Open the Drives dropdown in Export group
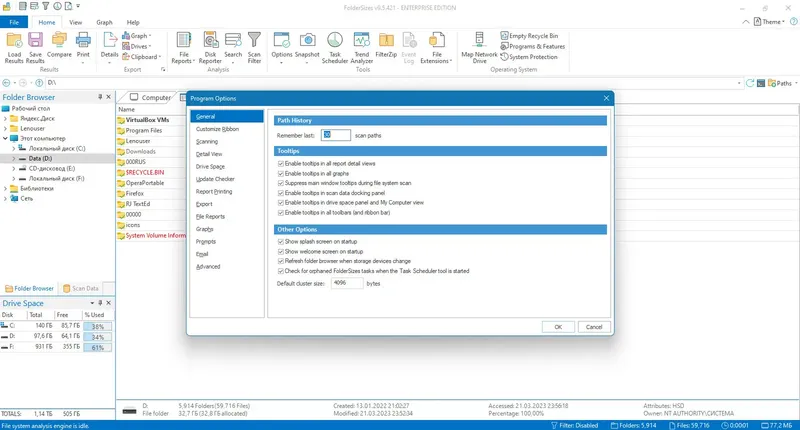The image size is (800, 430). (x=137, y=46)
